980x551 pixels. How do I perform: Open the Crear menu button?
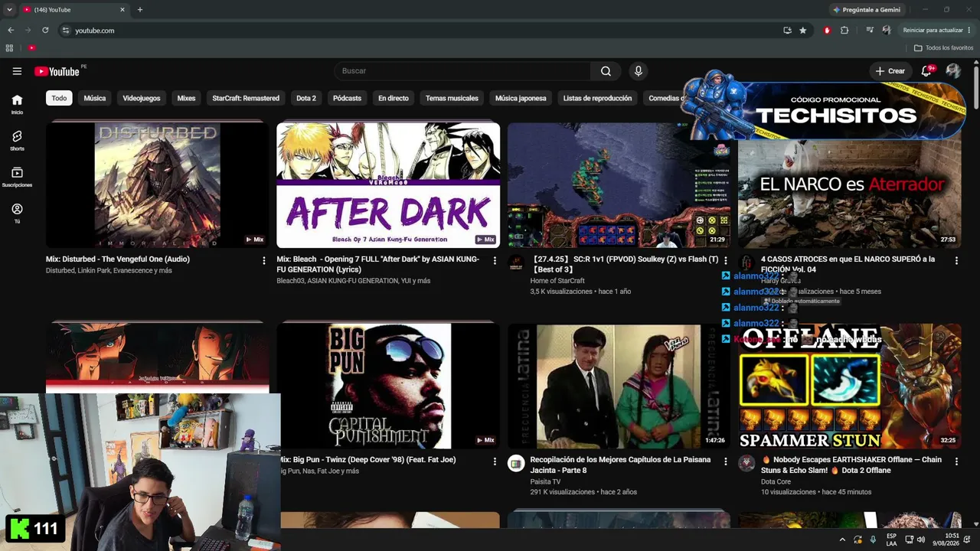point(890,71)
